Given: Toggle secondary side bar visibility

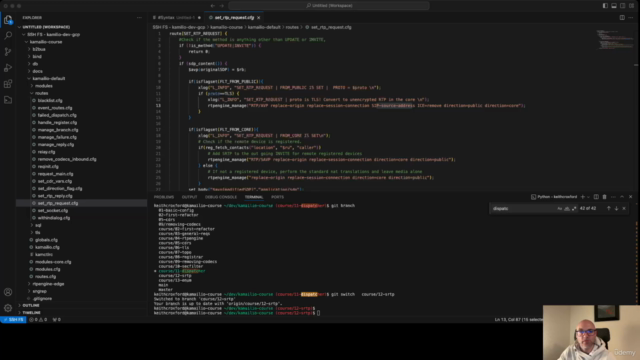Looking at the screenshot, I should click(623, 6).
